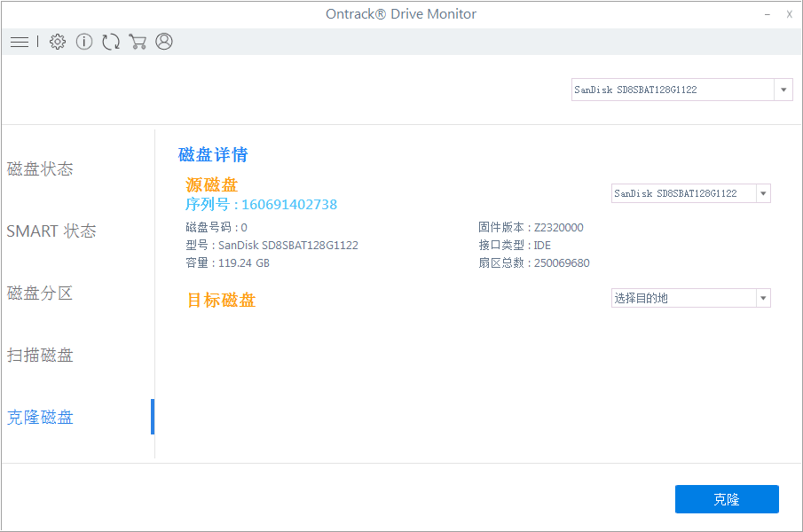Screen dimensions: 803x532
Task: Click serial number 160691402738
Action: pos(289,205)
